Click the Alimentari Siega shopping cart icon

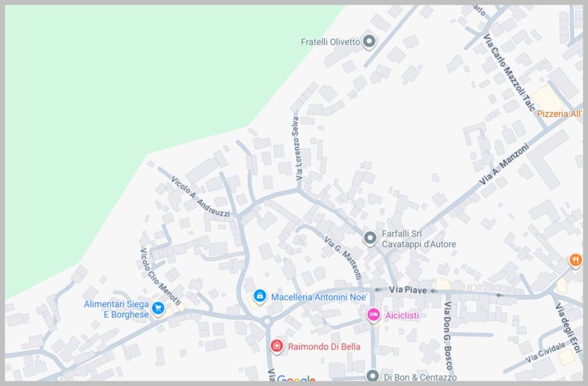158,309
